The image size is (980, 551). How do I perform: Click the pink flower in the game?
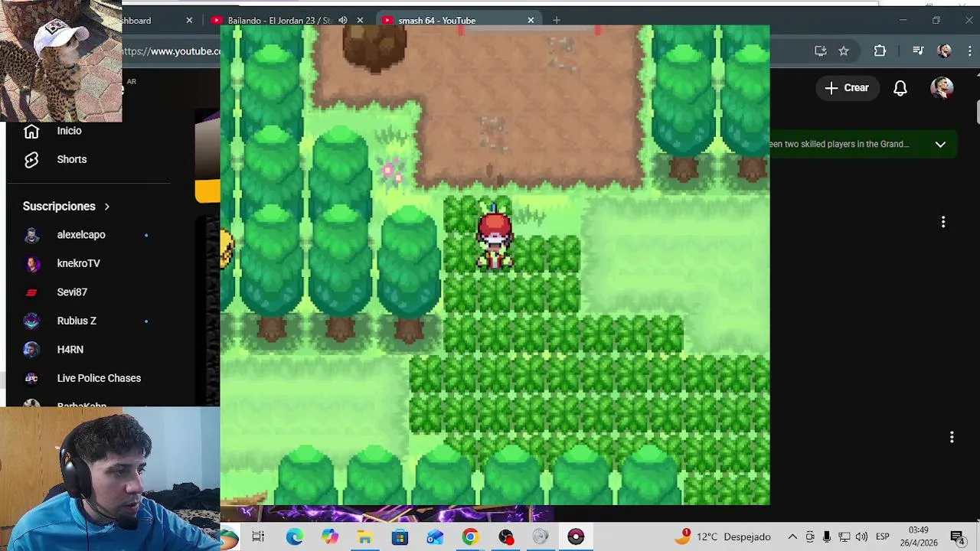[x=391, y=171]
